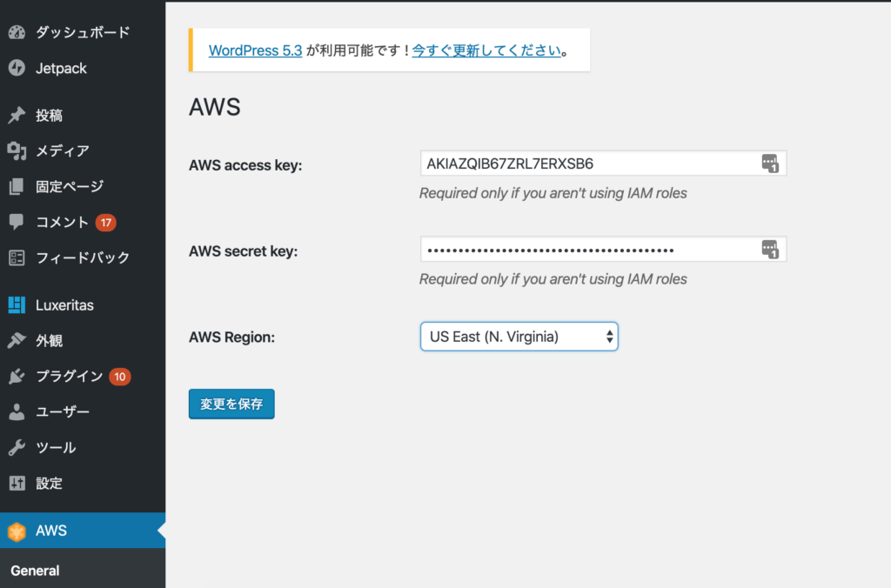Click the feedback form icon
891x588 pixels.
point(17,258)
